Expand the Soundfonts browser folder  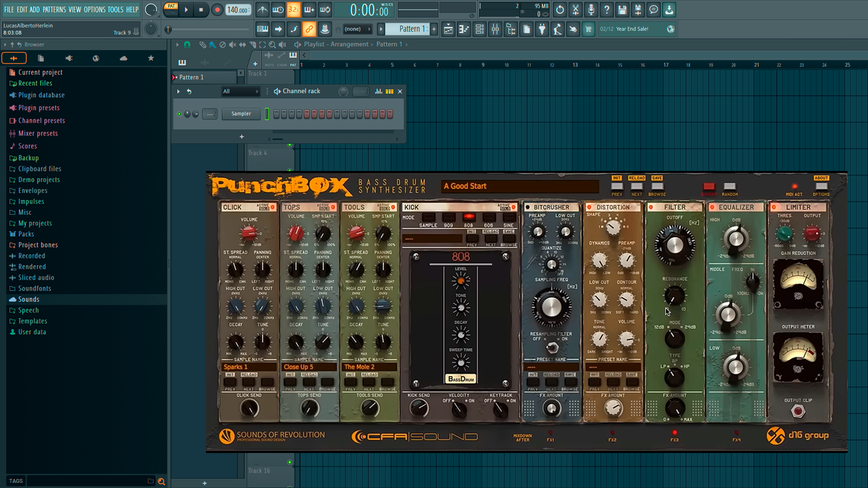point(34,288)
